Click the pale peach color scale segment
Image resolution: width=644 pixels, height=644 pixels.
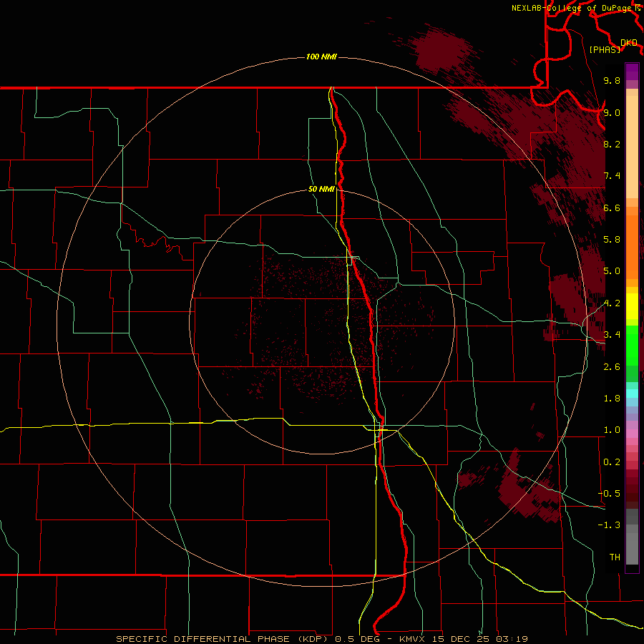[632, 147]
